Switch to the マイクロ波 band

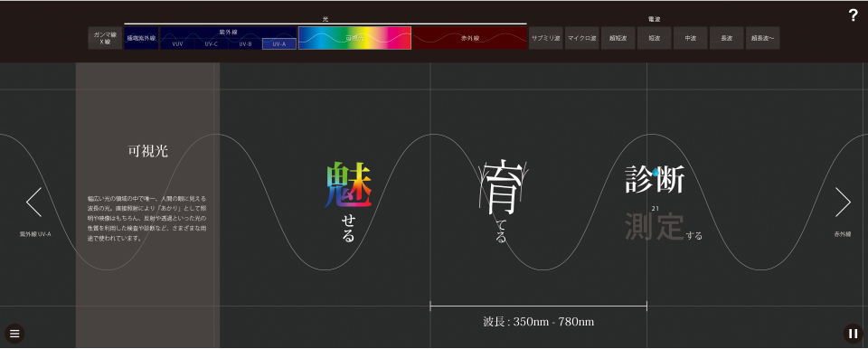[x=581, y=38]
